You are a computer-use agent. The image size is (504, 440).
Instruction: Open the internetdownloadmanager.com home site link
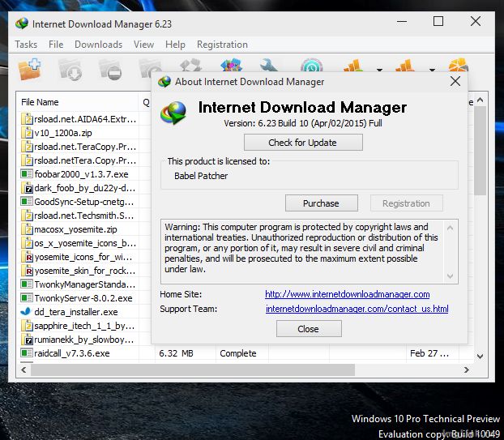(x=347, y=294)
